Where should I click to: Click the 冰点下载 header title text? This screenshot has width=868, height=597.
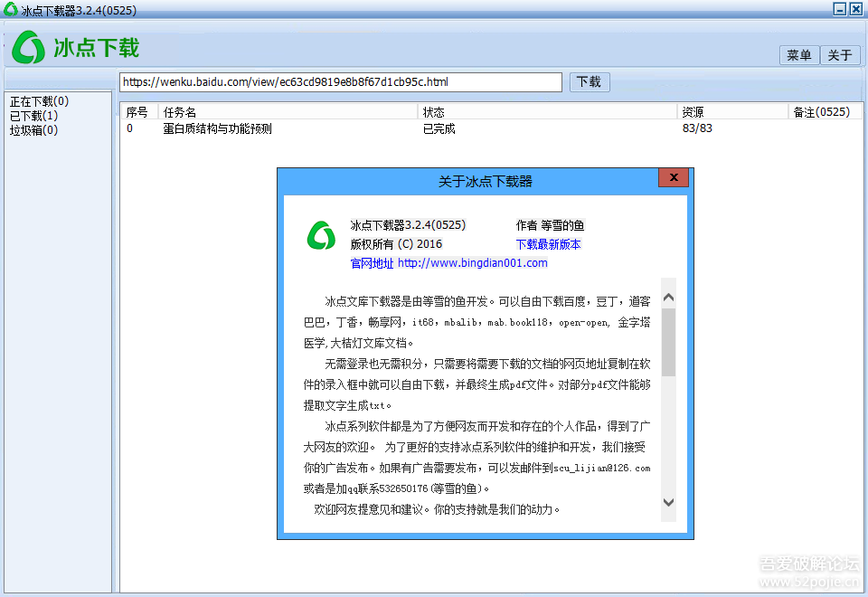[97, 48]
